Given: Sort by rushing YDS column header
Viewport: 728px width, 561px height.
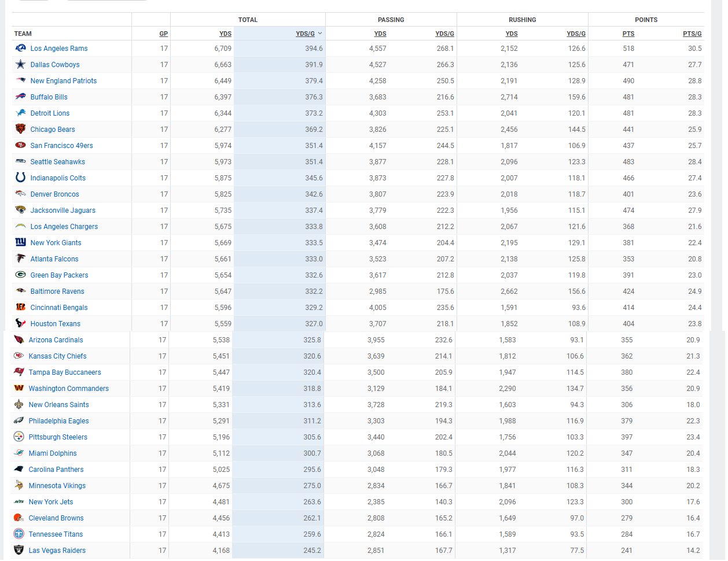Looking at the screenshot, I should [512, 34].
